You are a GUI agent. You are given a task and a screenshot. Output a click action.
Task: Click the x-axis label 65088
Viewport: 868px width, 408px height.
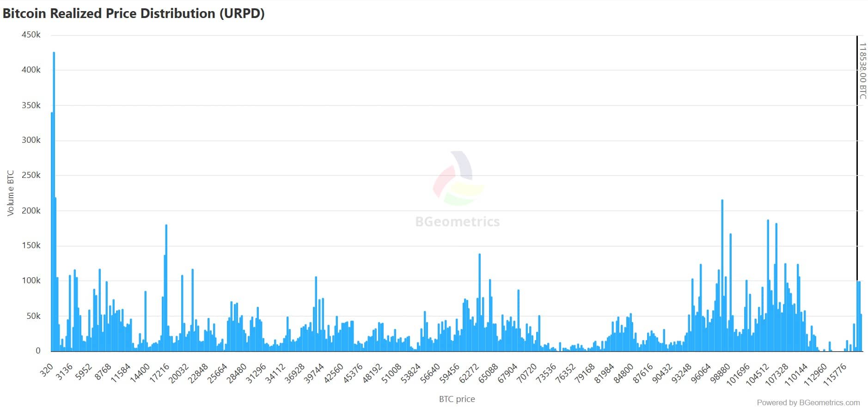click(x=488, y=373)
